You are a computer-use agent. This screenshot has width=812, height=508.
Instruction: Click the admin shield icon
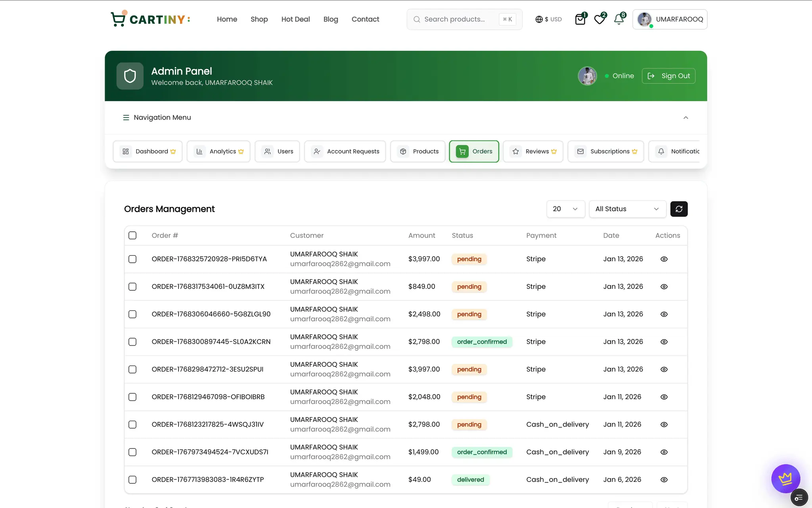(130, 76)
